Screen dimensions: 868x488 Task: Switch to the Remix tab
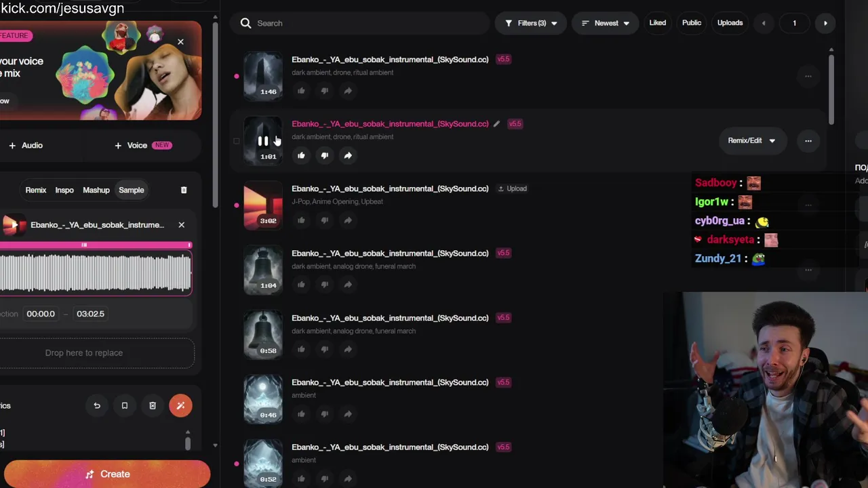point(36,190)
